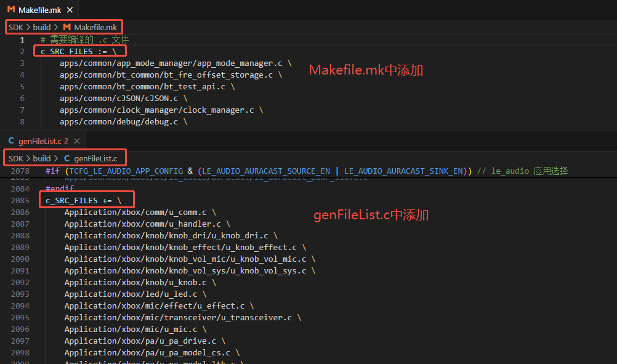
Task: Click the xbox/mic/u_mic.c path line
Action: [x=135, y=330]
